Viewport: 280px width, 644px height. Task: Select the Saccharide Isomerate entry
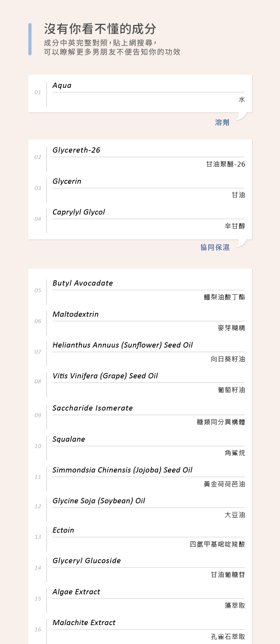point(93,408)
